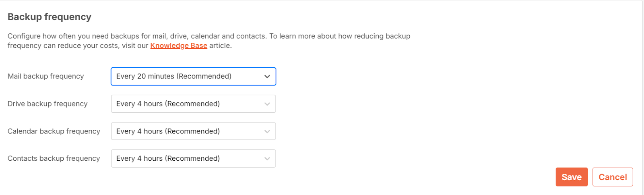Click the 'Mail backup frequency' label

click(x=46, y=76)
